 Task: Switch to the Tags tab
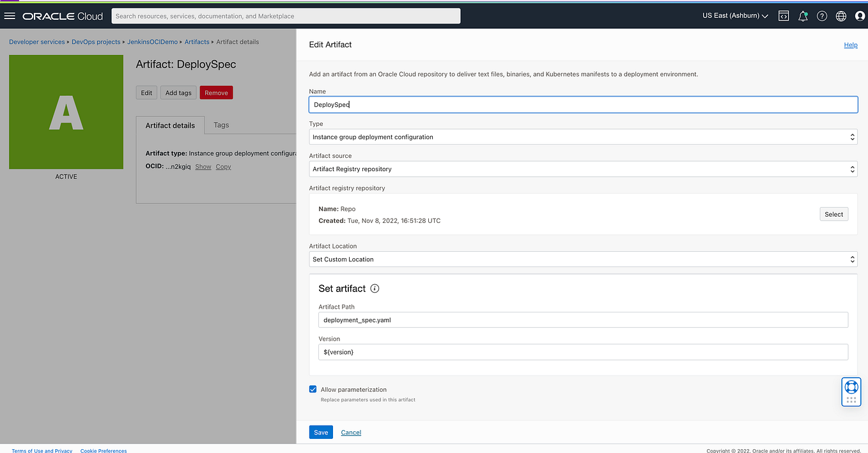[x=221, y=125]
